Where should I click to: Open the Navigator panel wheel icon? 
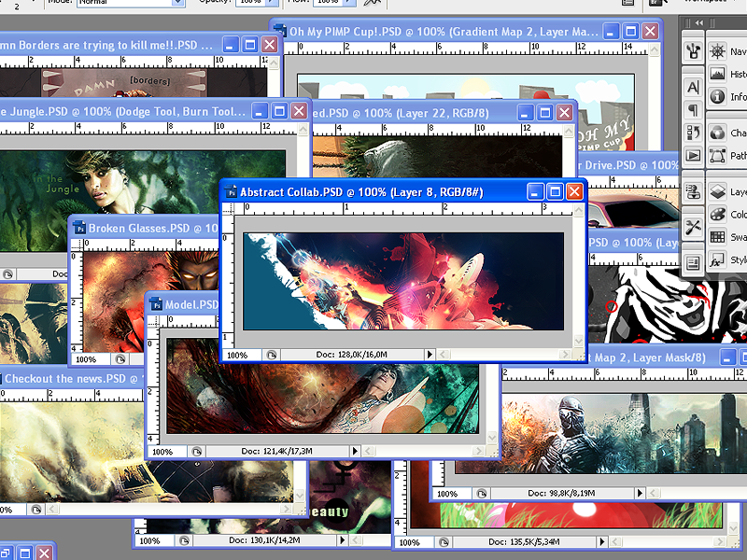pos(717,51)
